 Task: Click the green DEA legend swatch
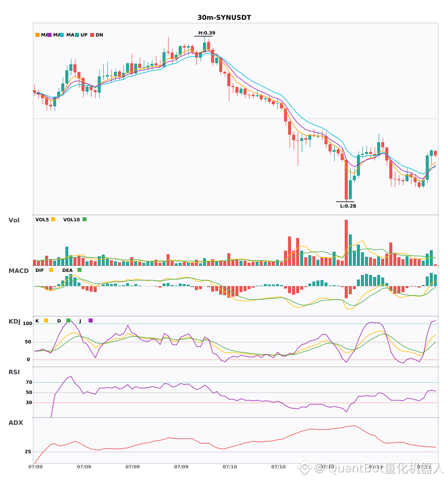(x=79, y=270)
